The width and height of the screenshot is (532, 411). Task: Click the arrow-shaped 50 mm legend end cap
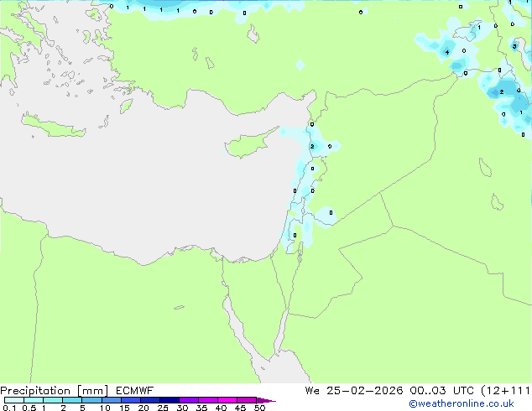[266, 400]
